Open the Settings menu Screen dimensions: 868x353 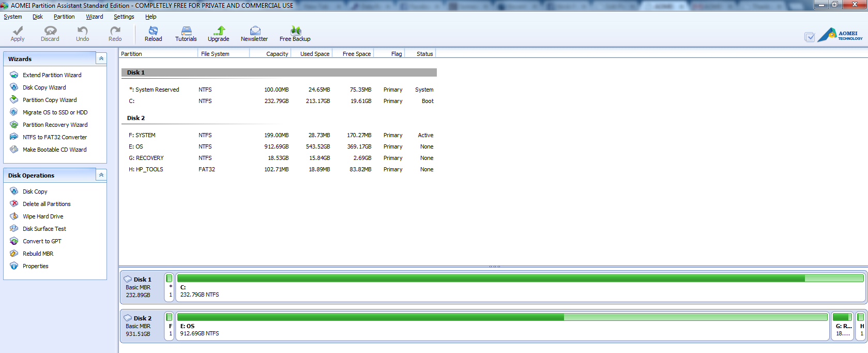[124, 17]
